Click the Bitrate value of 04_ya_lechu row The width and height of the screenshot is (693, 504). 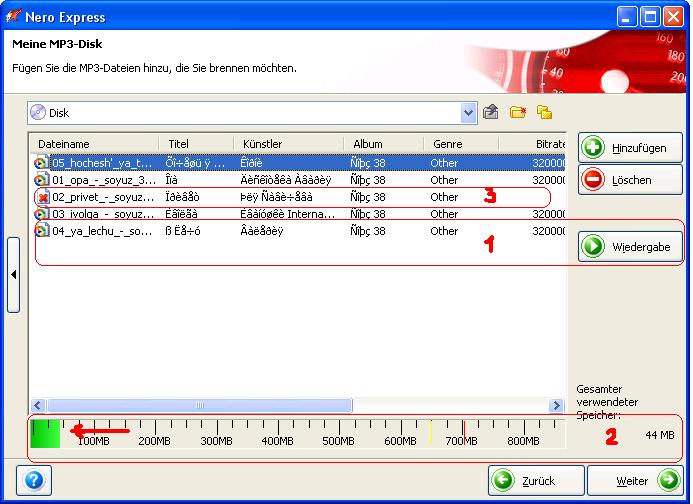548,231
